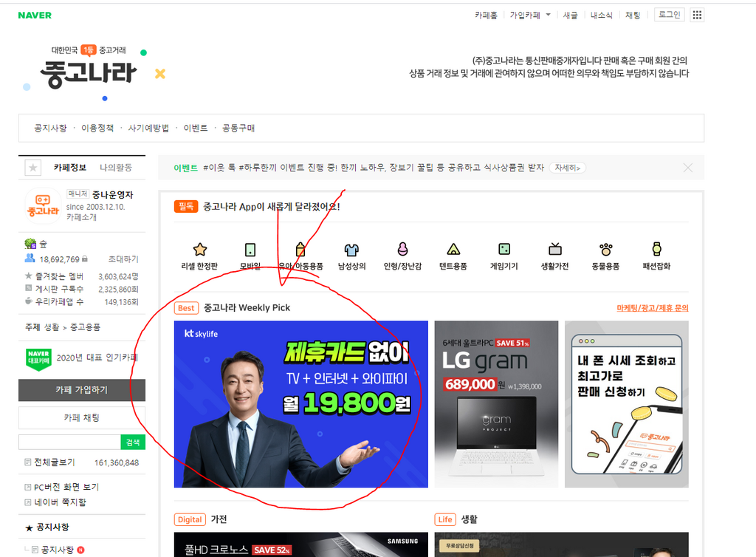This screenshot has width=756, height=557.
Task: Click the NAVER logo
Action: click(35, 16)
